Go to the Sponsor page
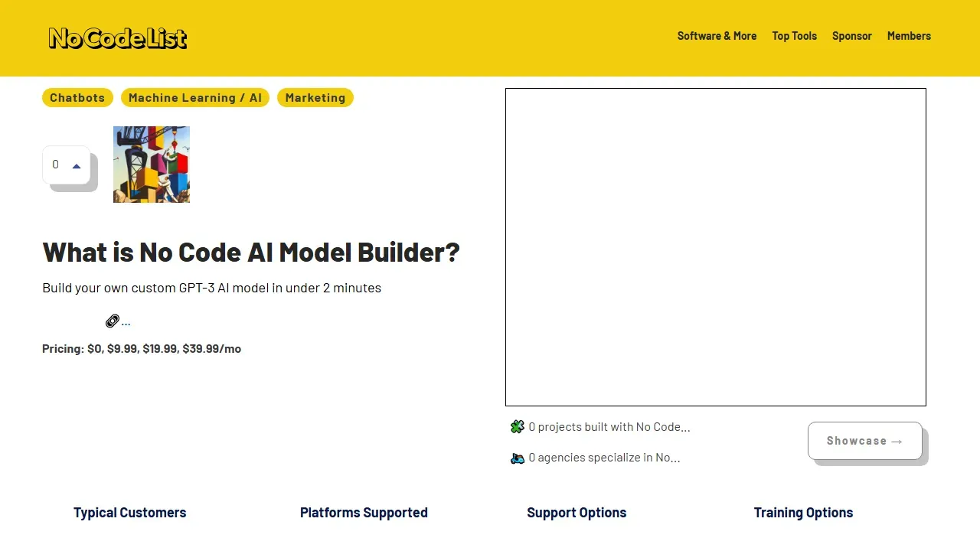Image resolution: width=980 pixels, height=551 pixels. (852, 36)
